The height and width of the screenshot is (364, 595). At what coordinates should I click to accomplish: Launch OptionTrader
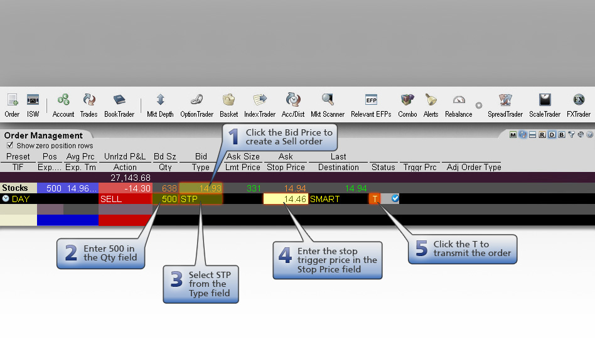[x=196, y=105]
